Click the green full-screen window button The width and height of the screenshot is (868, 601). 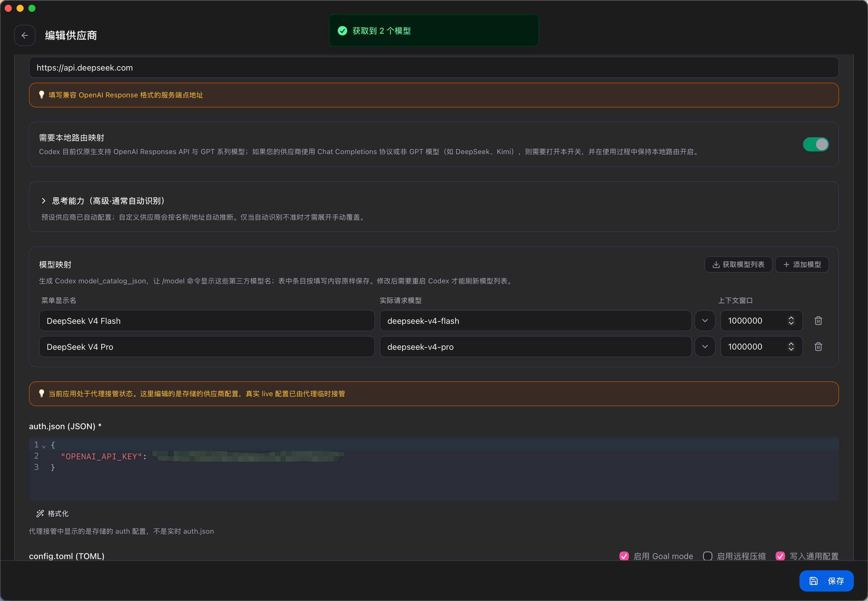tap(32, 8)
